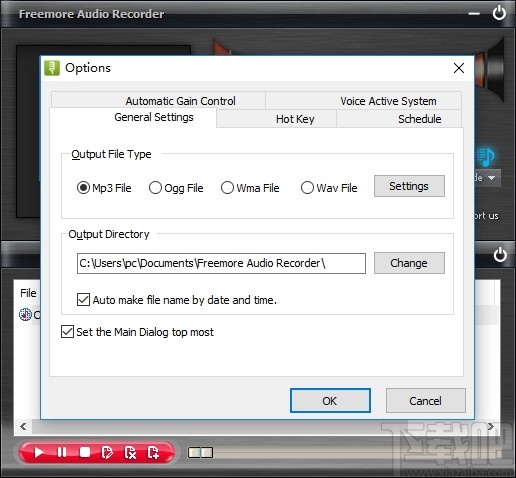This screenshot has width=516, height=478.
Task: Open output file type Settings button
Action: point(409,186)
